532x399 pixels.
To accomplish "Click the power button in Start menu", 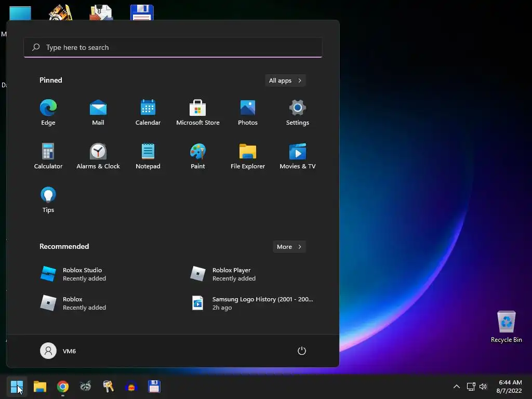I will [x=302, y=351].
